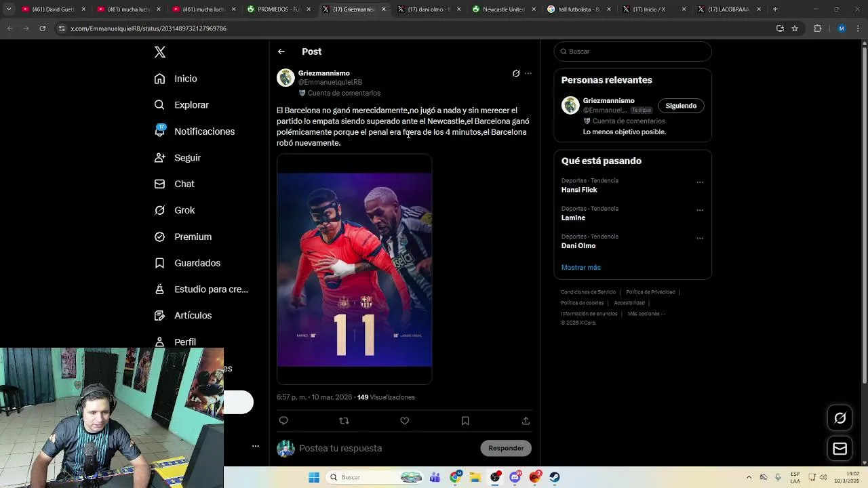The height and width of the screenshot is (488, 868).
Task: Open Premium in the sidebar
Action: 182,237
